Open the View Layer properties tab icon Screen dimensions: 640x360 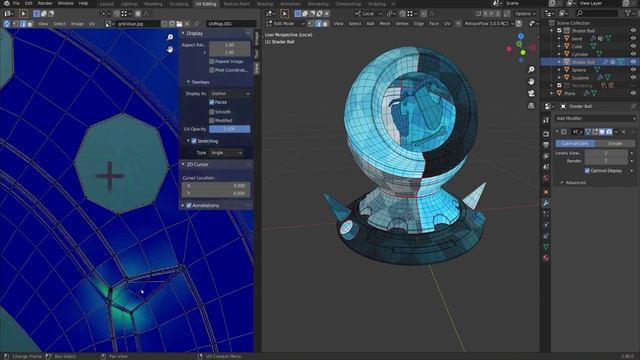[x=546, y=156]
